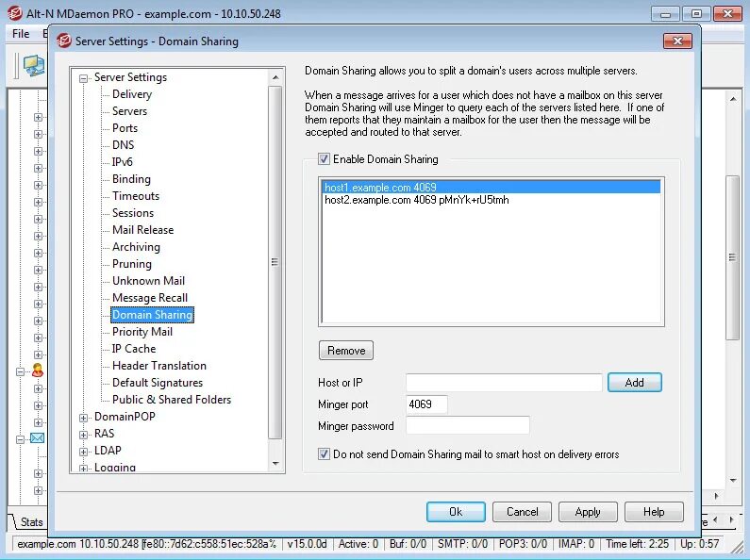Close the Server Settings dialog

677,41
